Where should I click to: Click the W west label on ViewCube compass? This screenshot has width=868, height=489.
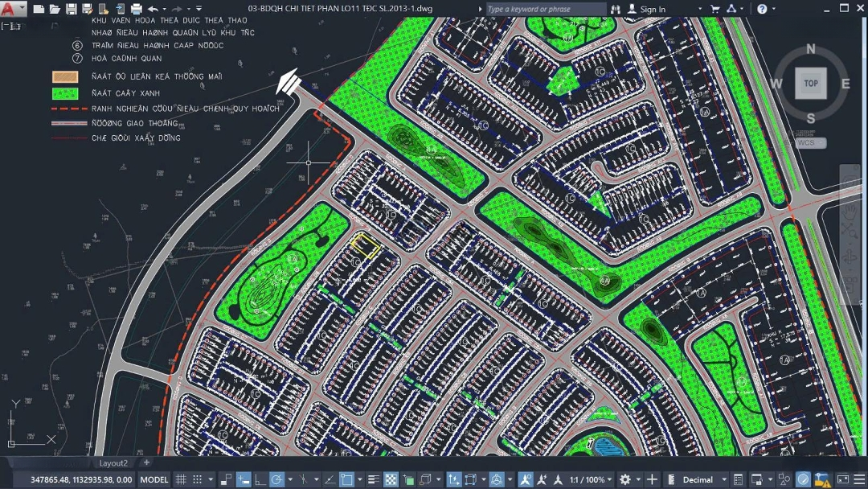click(x=776, y=84)
